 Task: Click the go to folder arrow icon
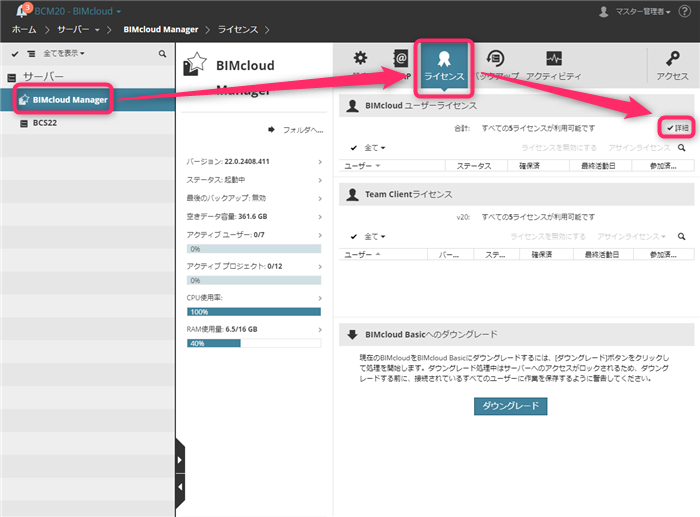tap(271, 129)
